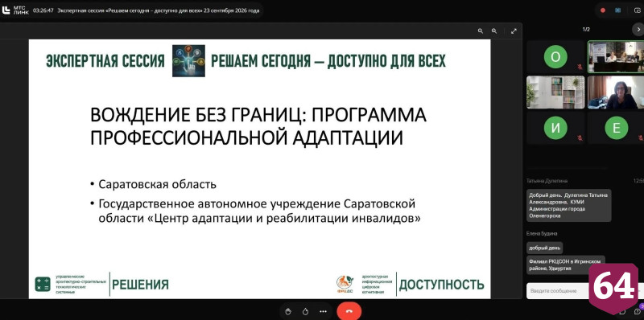Click the green 'РЕШЕНИЯ' label on slide
This screenshot has width=644, height=320.
click(140, 285)
